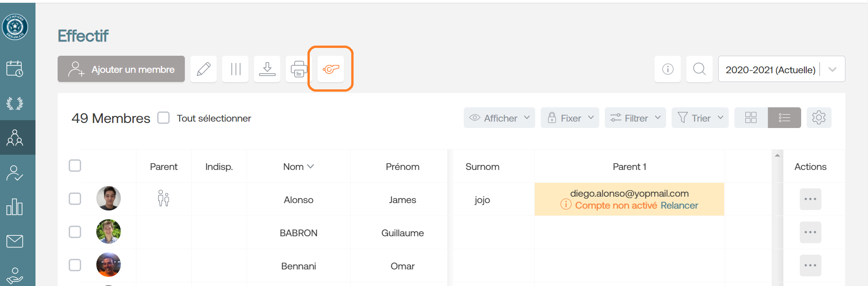The height and width of the screenshot is (286, 868).
Task: Click the pencil edit icon
Action: coord(203,69)
